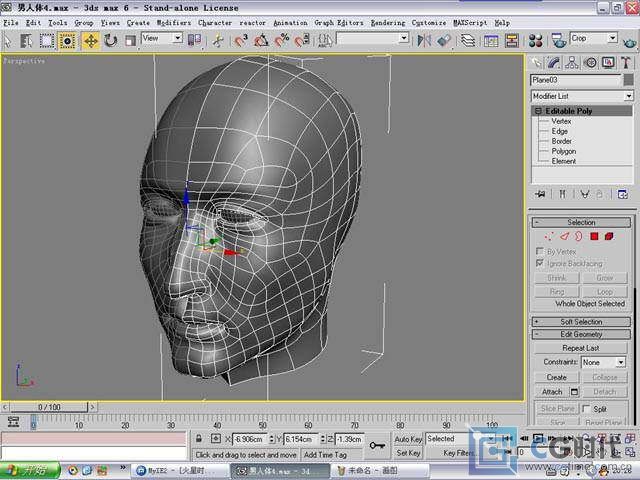Activate the Select and Rotate tool

click(x=111, y=41)
